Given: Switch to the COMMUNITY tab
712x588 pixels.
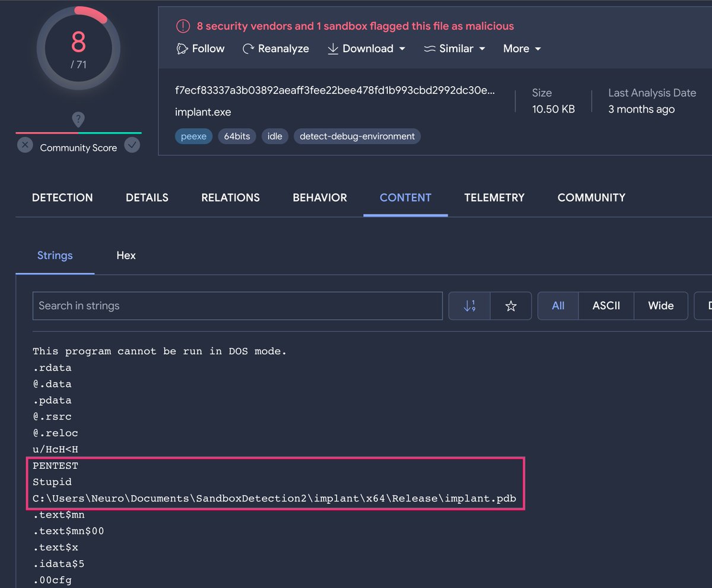Looking at the screenshot, I should (x=592, y=198).
